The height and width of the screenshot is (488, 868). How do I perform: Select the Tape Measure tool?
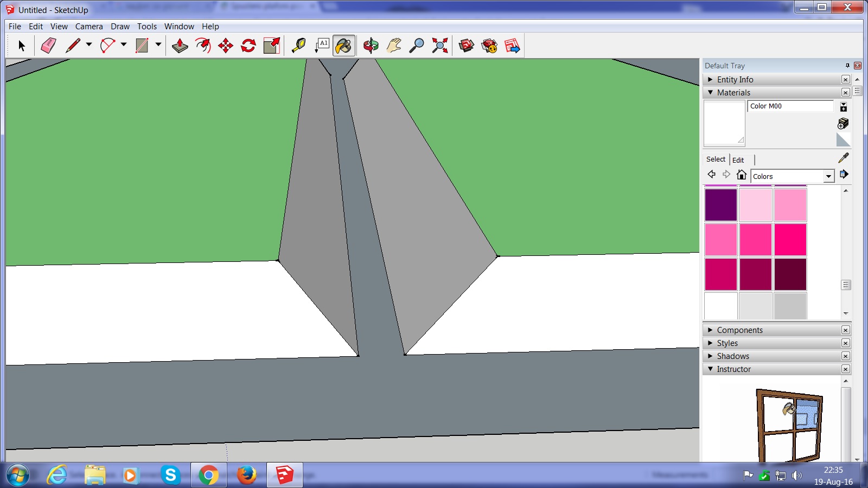tap(298, 46)
